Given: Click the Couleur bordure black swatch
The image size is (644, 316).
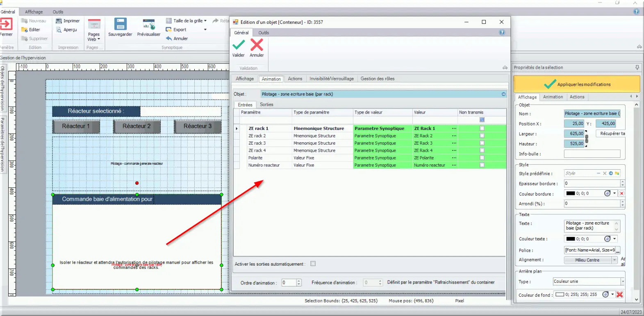Looking at the screenshot, I should tap(571, 193).
